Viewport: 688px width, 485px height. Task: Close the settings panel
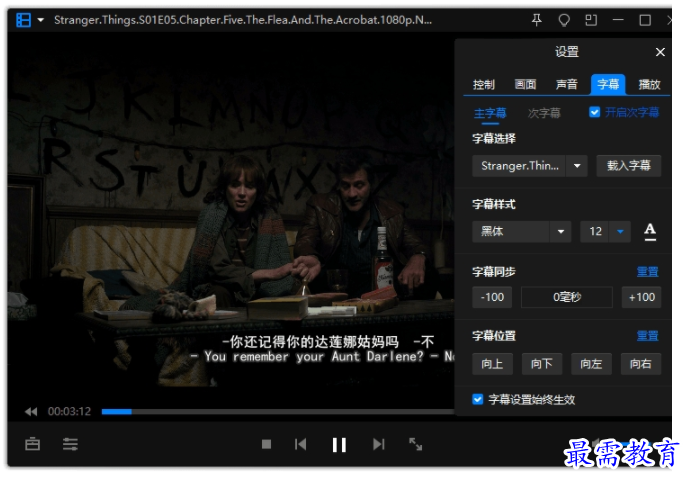(x=660, y=52)
